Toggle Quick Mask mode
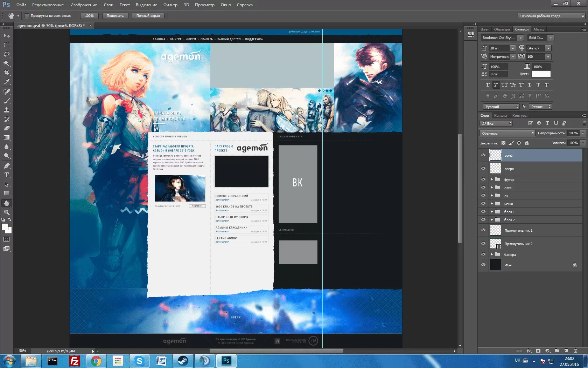 point(7,239)
